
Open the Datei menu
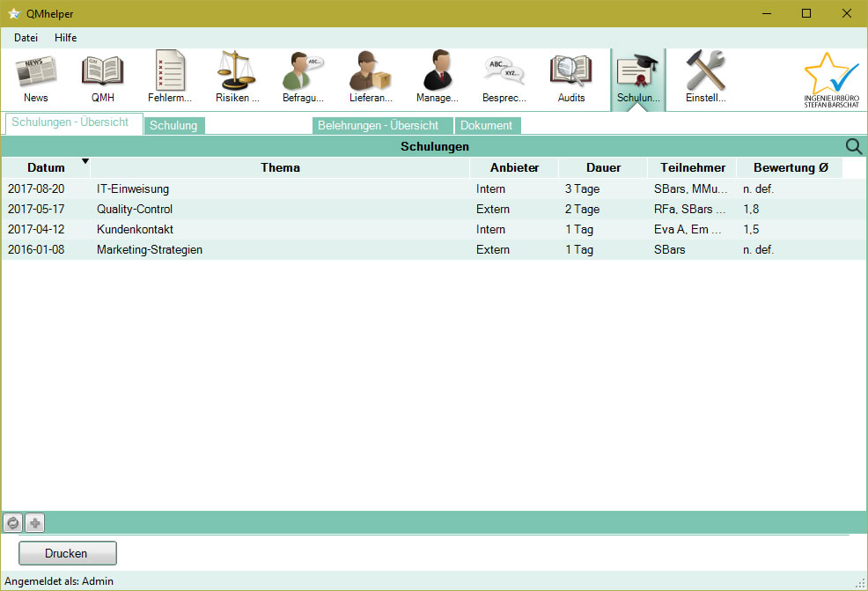pos(26,38)
